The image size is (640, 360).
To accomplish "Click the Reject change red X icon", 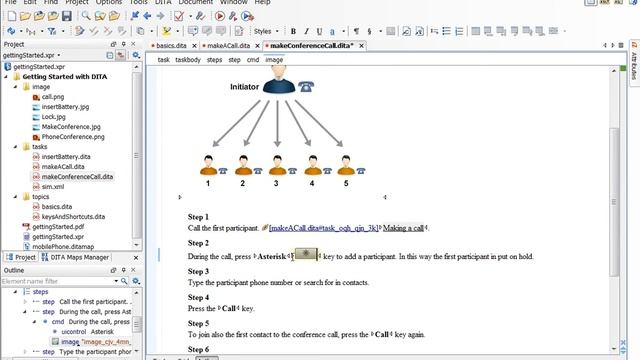I will point(108,31).
